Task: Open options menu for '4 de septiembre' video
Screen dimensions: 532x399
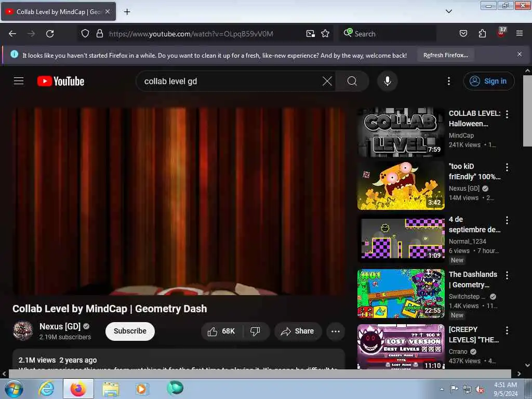Action: [x=507, y=220]
